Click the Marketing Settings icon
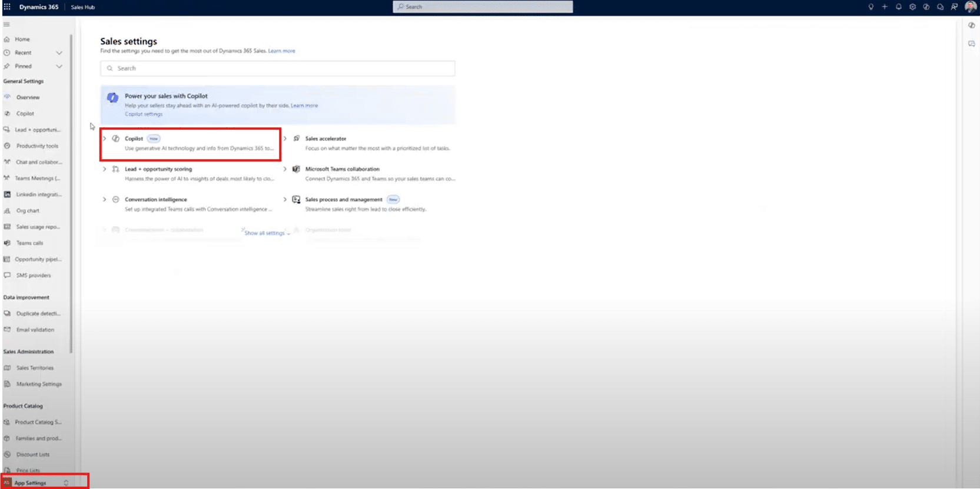Screen dimensions: 980x489 point(7,384)
